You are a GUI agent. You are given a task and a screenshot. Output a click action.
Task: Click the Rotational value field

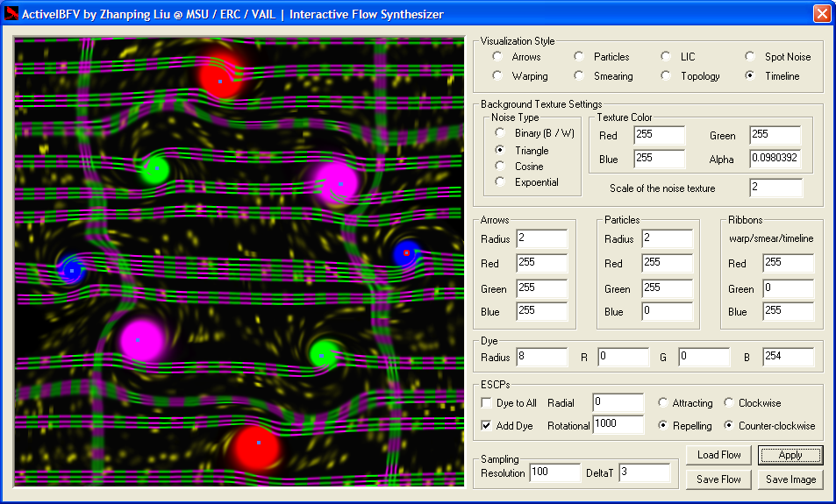coord(618,425)
